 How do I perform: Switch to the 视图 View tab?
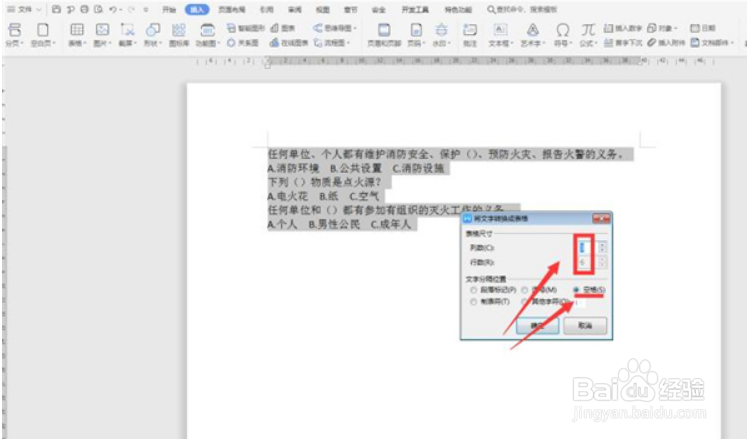(323, 10)
